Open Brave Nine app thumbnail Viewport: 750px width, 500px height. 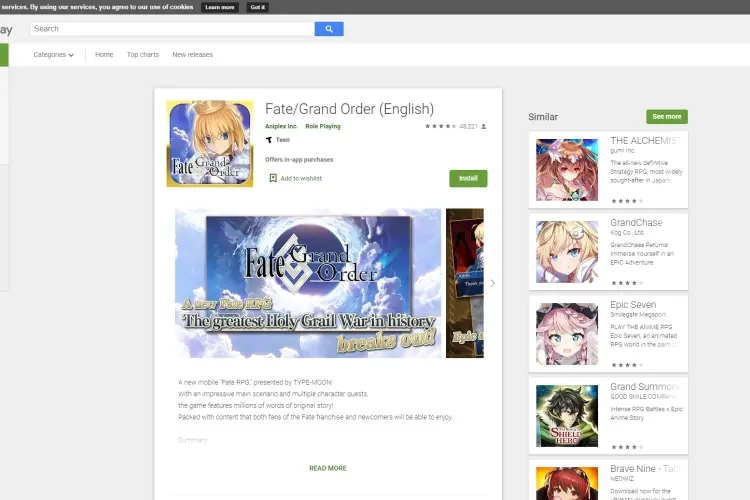coord(567,484)
